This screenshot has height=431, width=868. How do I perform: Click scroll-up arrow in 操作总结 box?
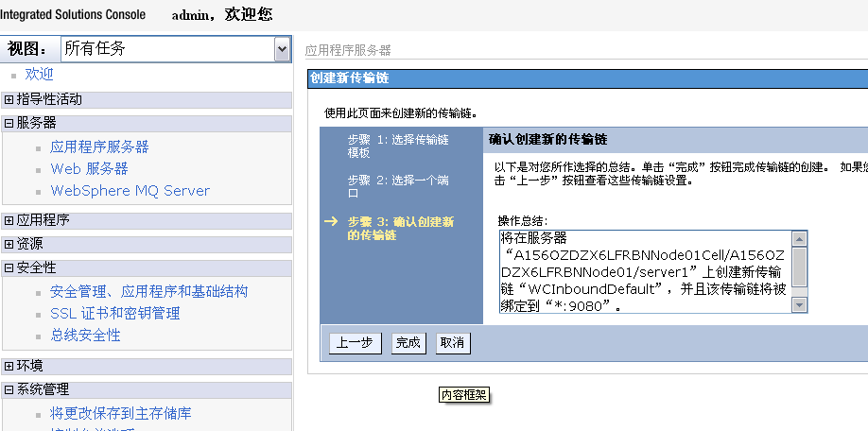pyautogui.click(x=799, y=239)
